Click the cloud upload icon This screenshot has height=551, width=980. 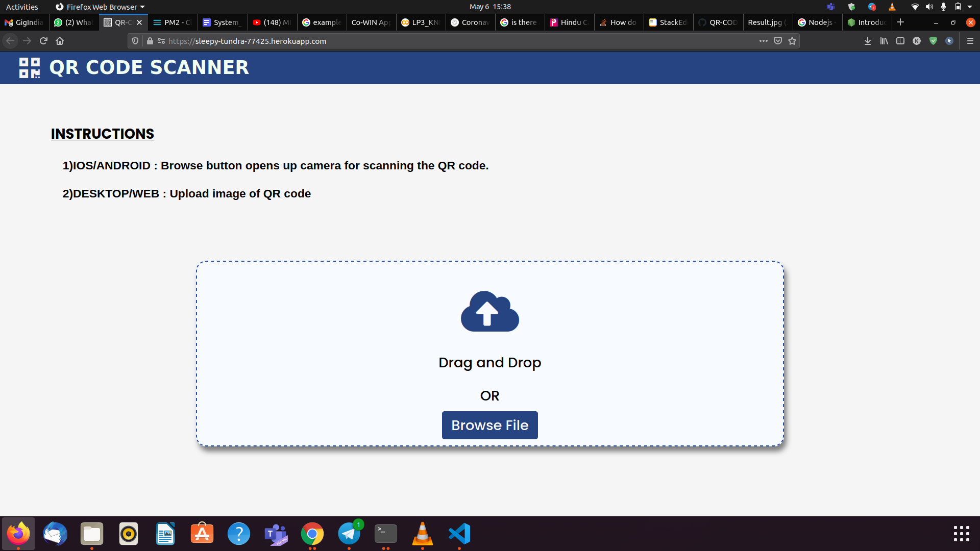[489, 311]
